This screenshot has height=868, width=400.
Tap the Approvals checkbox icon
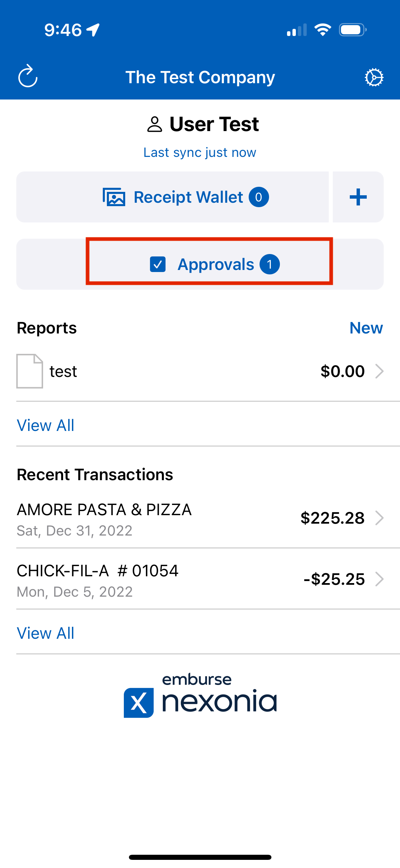coord(158,264)
